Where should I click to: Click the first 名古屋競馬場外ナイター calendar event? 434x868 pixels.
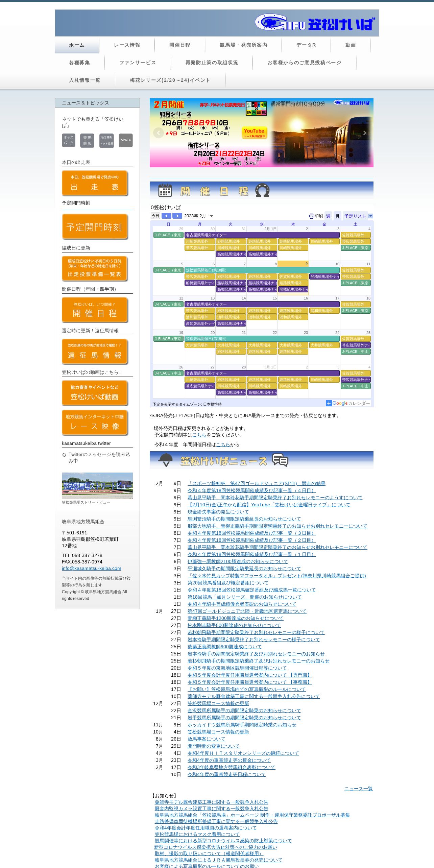(x=262, y=235)
